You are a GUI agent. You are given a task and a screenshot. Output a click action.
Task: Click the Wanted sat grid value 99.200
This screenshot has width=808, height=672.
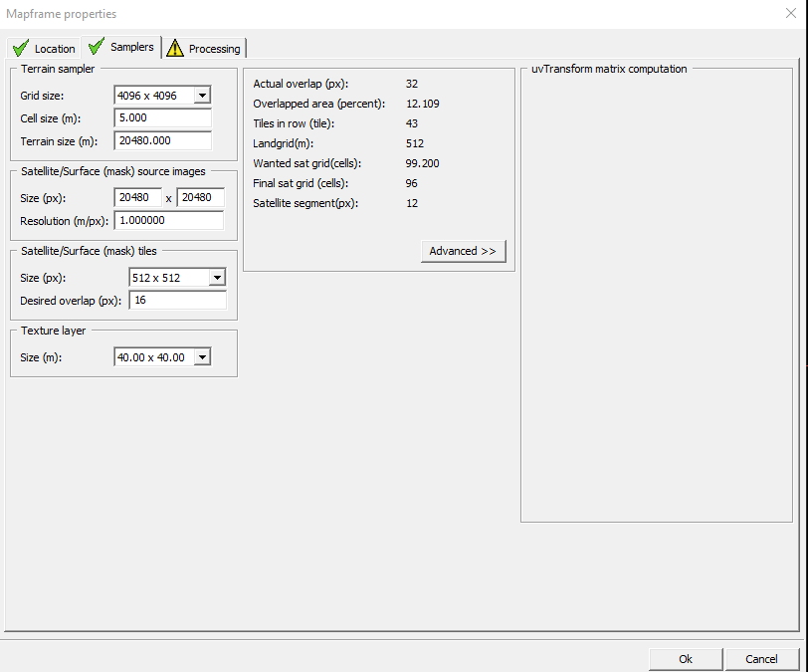tap(423, 163)
